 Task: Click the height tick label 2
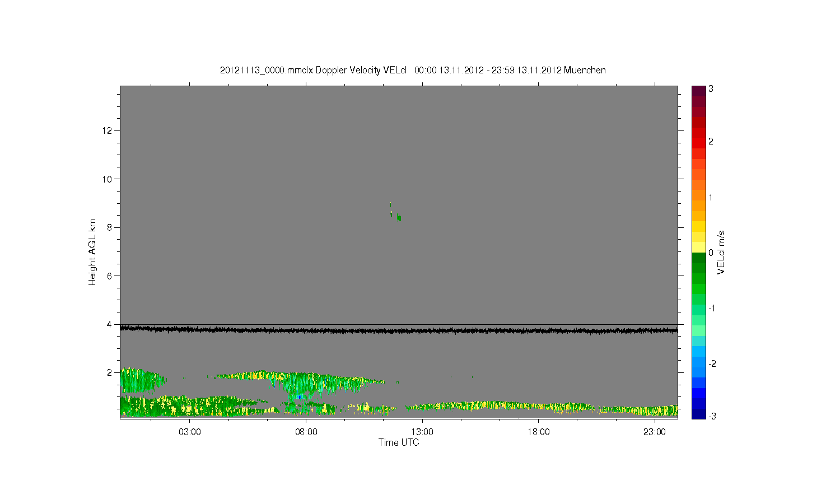click(x=110, y=372)
